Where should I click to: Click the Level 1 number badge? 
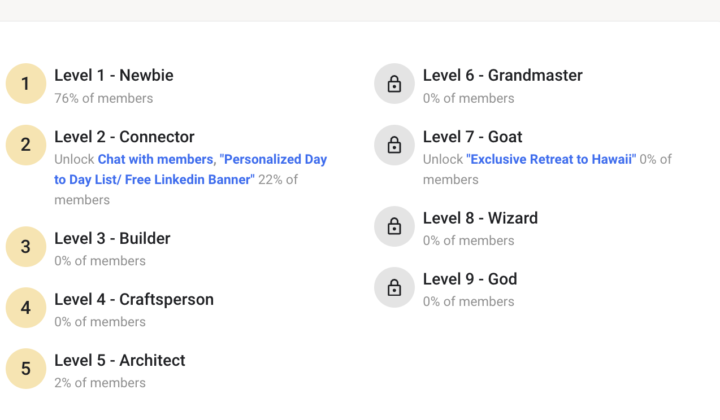26,84
